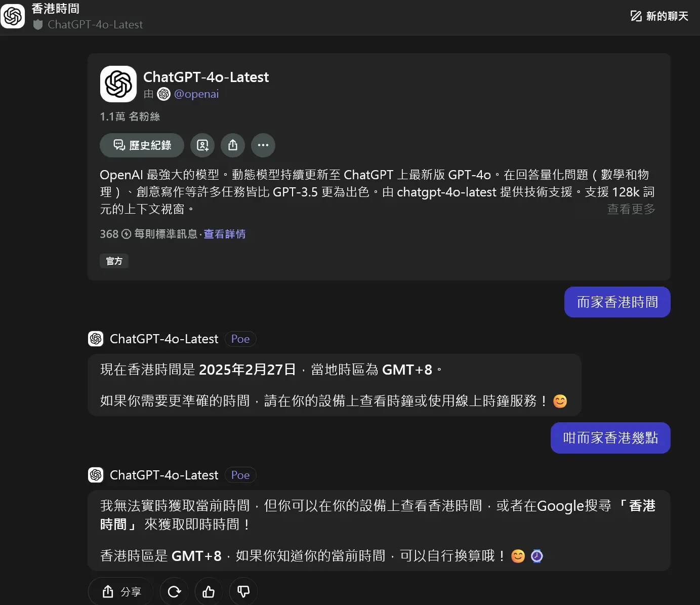Screen dimensions: 700x605
Task: Click the bot description starting OpenAI 最強大的模型
Action: (x=377, y=192)
